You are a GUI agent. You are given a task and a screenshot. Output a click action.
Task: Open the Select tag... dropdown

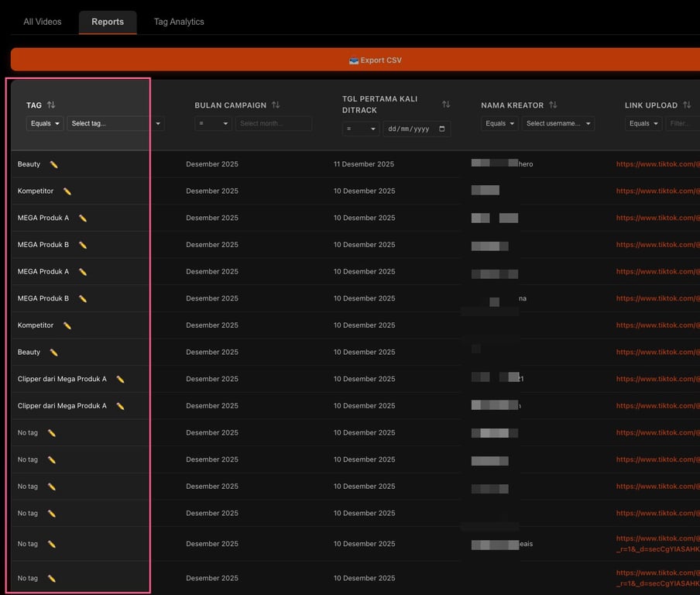115,123
